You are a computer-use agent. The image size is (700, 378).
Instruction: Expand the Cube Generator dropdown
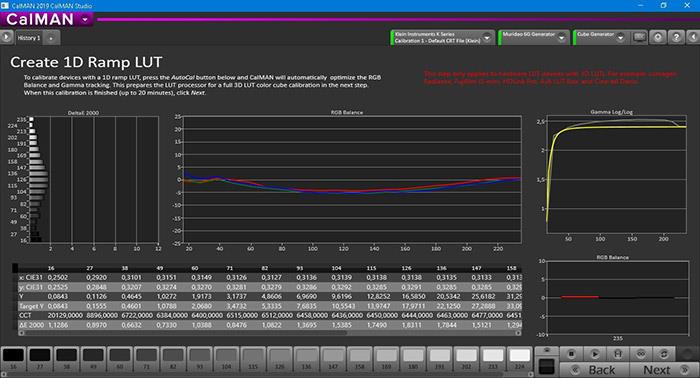point(620,38)
